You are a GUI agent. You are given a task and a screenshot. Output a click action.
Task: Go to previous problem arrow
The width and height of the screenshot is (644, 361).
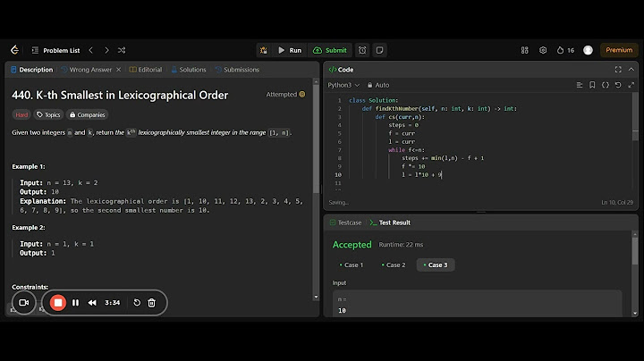click(90, 50)
